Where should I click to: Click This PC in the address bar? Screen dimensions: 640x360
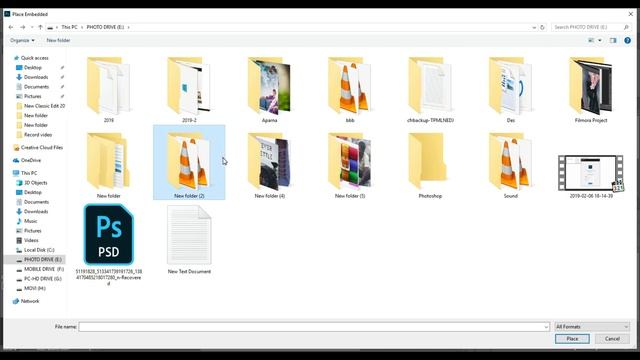69,27
